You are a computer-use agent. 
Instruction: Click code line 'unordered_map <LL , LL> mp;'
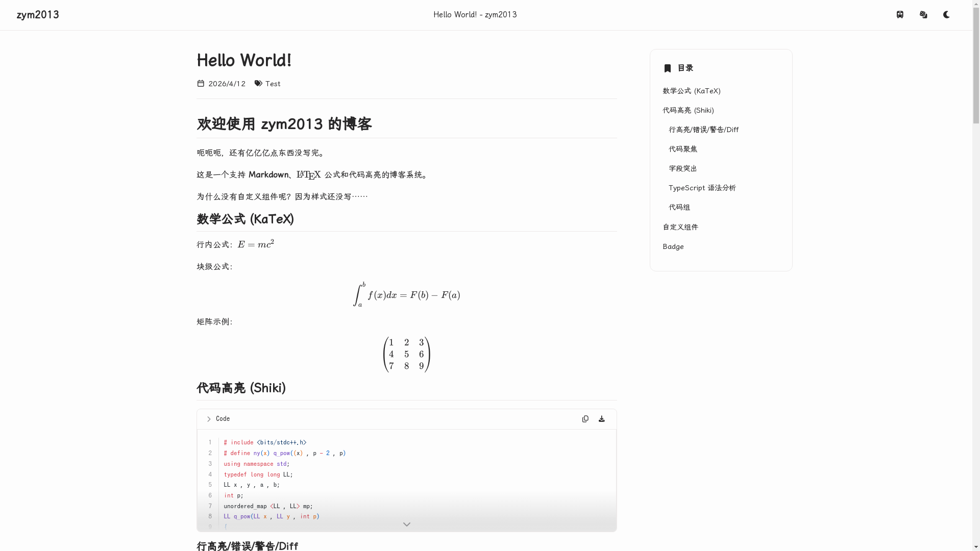(x=268, y=506)
